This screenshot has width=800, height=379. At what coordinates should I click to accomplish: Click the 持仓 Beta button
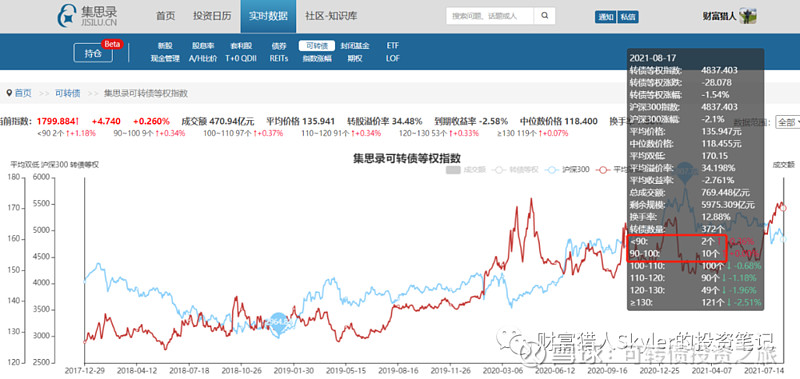click(93, 53)
